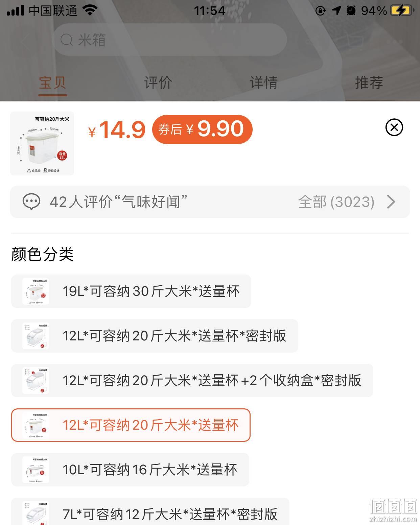Tap the 19L option thumbnail image
420x525 pixels.
coord(36,291)
